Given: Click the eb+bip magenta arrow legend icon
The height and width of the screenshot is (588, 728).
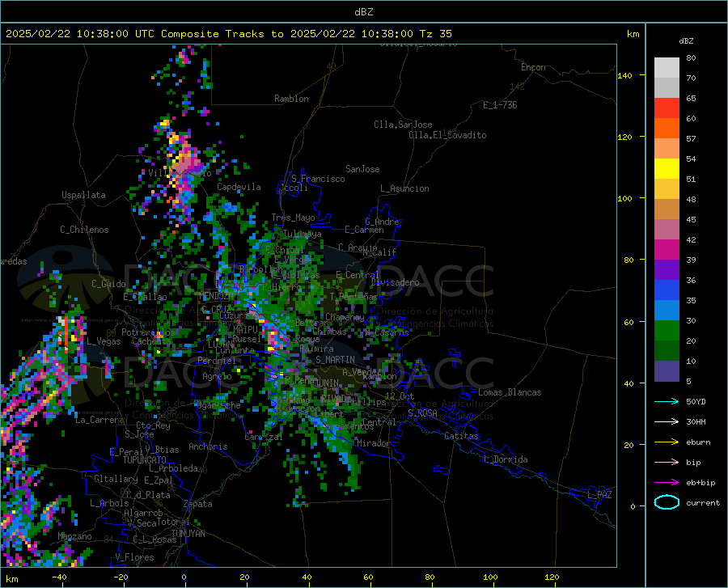Looking at the screenshot, I should tap(667, 483).
